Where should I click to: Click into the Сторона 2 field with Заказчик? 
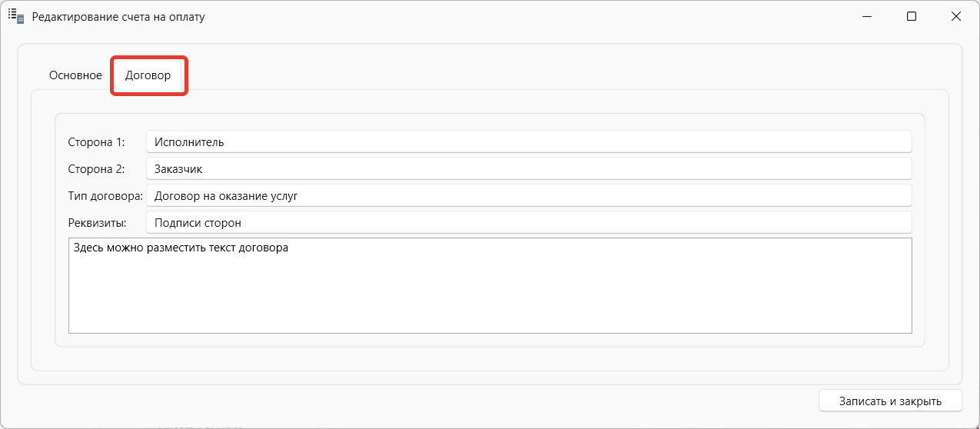[x=529, y=168]
